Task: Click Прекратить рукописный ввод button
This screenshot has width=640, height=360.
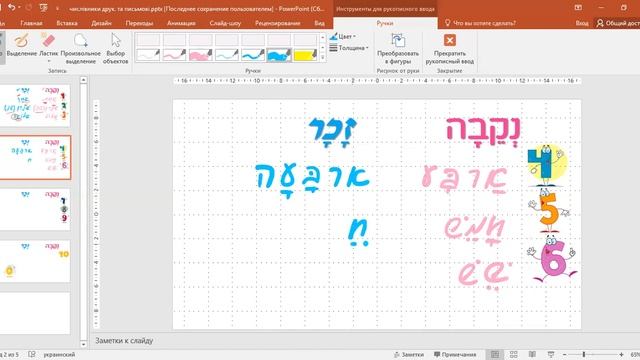Action: [449, 49]
